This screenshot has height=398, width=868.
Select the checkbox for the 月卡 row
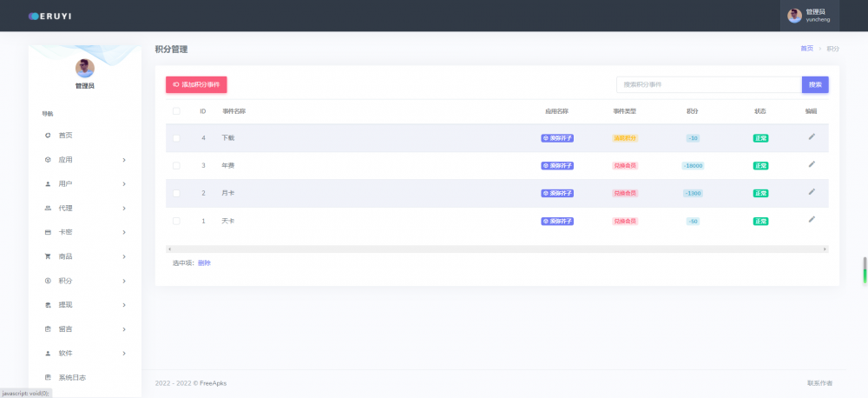(x=176, y=193)
